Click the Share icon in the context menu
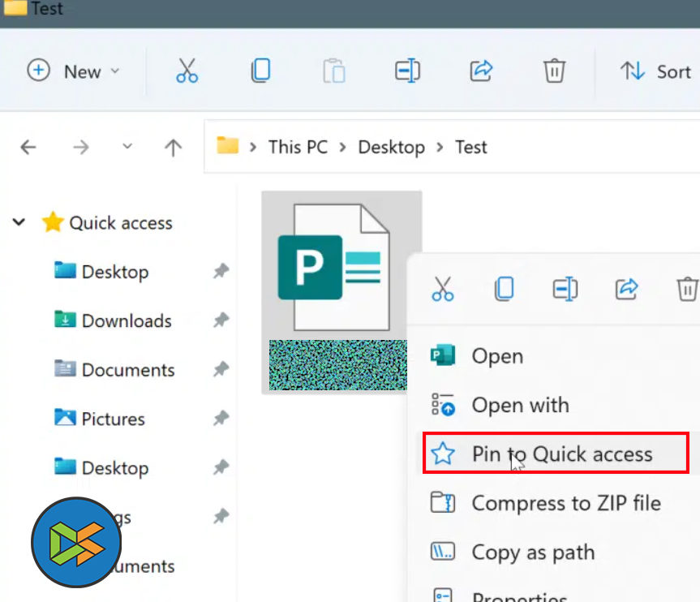Screen dimensions: 700x602 pyautogui.click(x=626, y=289)
